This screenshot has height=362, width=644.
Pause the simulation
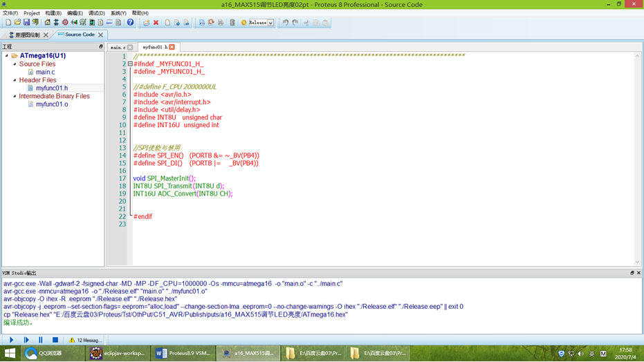coord(41,340)
